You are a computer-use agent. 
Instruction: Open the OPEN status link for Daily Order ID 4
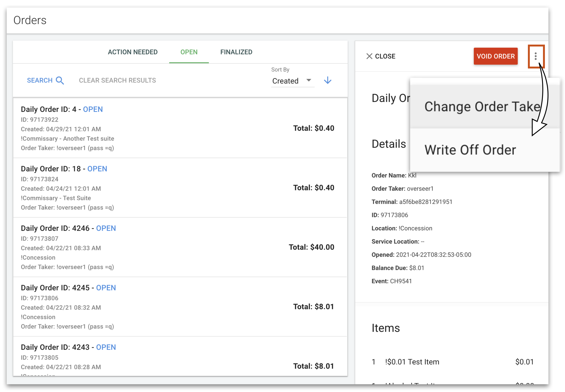(x=93, y=109)
